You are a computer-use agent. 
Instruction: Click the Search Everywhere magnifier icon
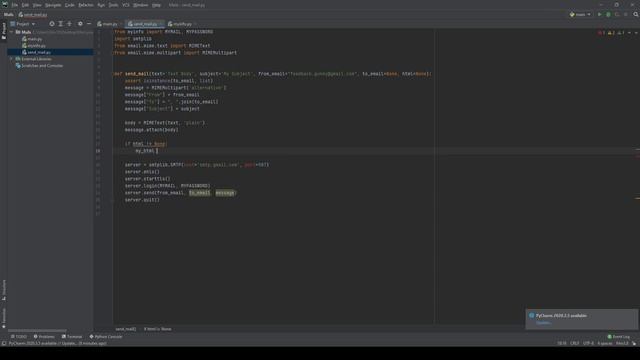[x=636, y=14]
